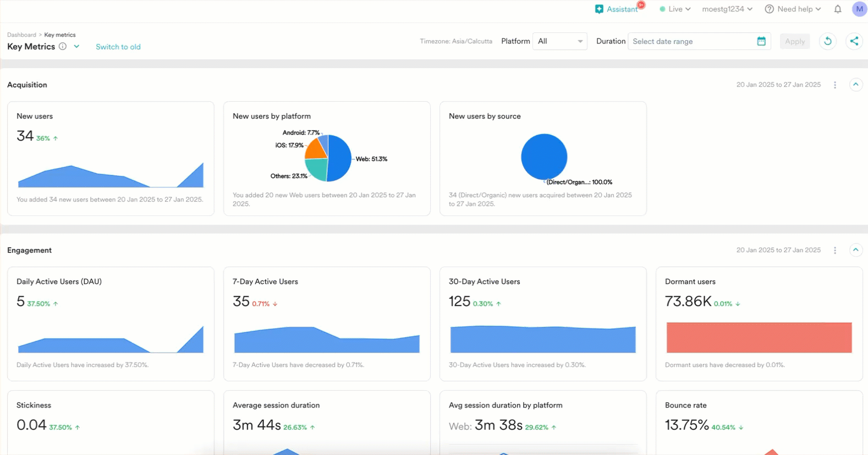The image size is (868, 455).
Task: Click the Key Metrics info icon
Action: 63,46
